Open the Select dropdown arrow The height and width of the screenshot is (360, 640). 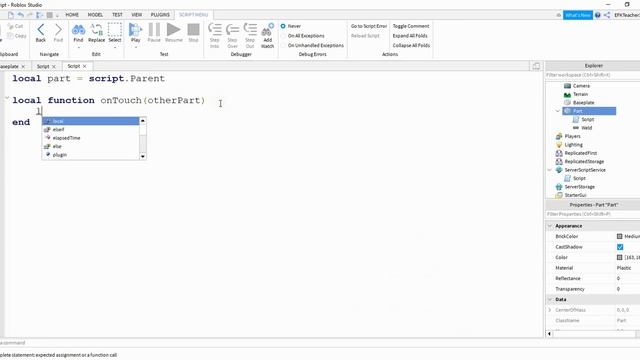point(115,47)
